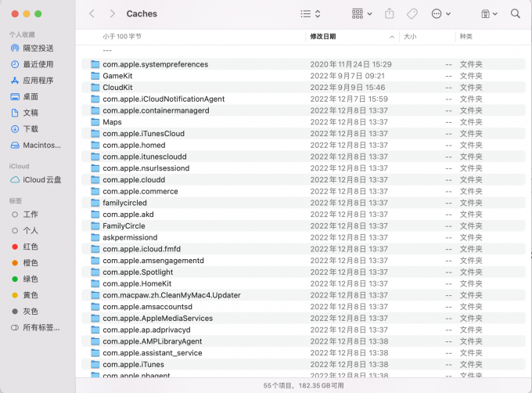Sort by 修改日期 column header

322,36
